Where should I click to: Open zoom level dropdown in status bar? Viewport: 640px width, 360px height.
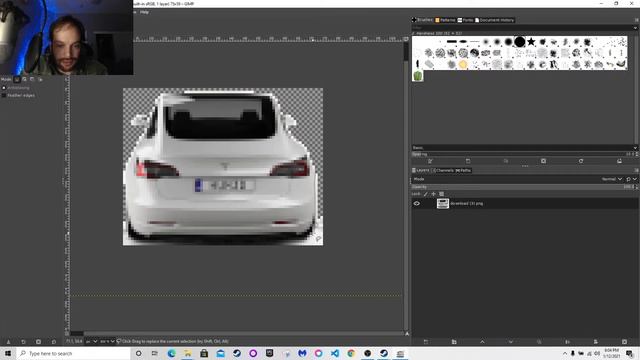[107, 342]
